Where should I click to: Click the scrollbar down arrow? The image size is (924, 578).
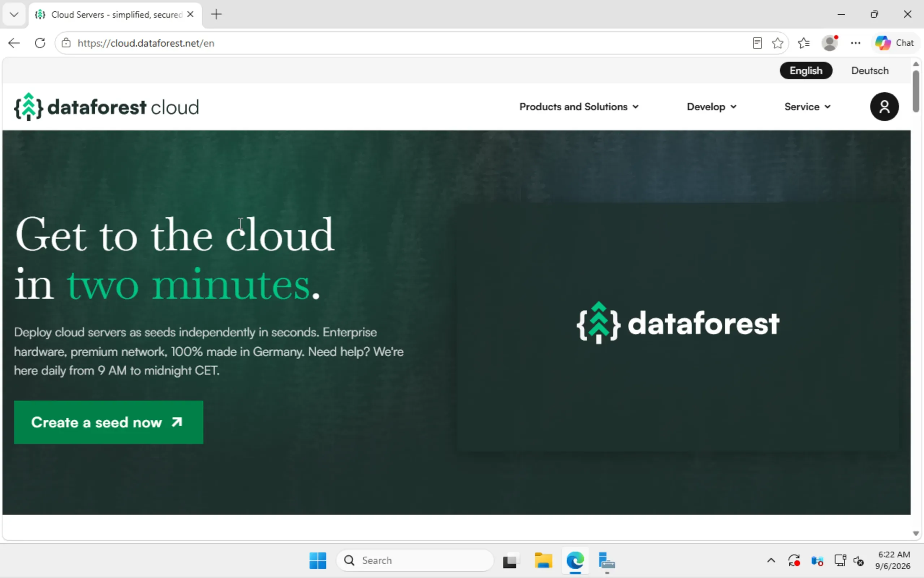pyautogui.click(x=916, y=533)
